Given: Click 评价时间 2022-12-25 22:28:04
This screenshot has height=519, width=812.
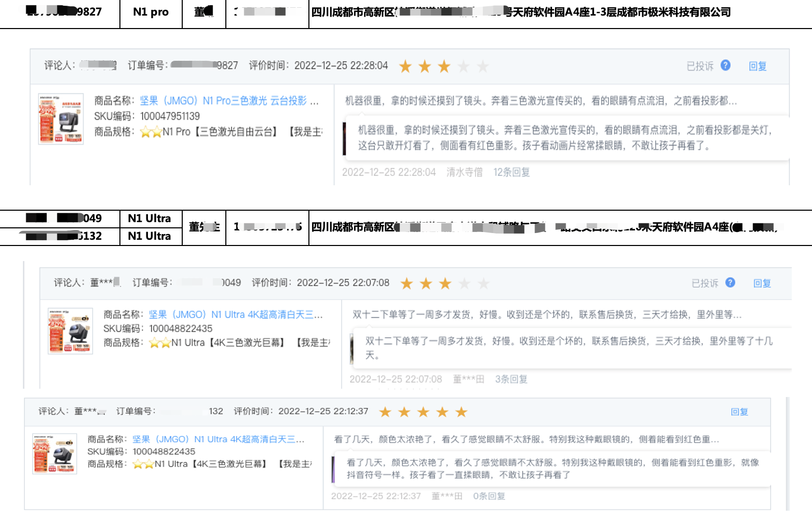Looking at the screenshot, I should pos(318,65).
